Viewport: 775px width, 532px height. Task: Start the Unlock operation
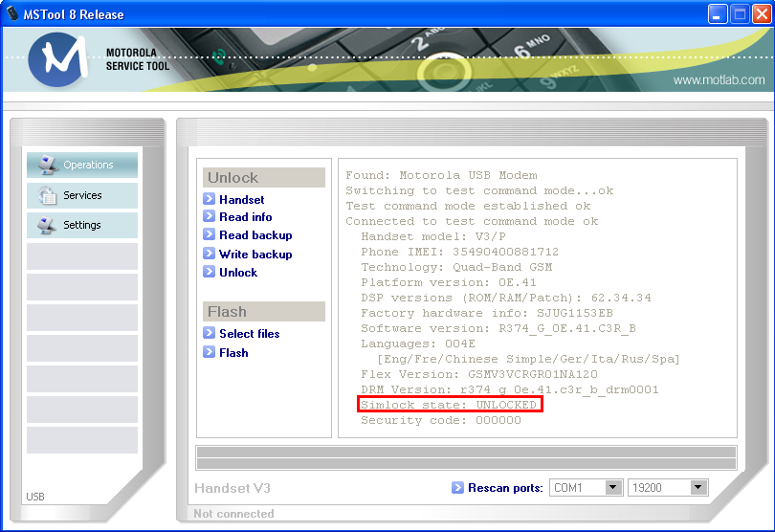pyautogui.click(x=238, y=273)
